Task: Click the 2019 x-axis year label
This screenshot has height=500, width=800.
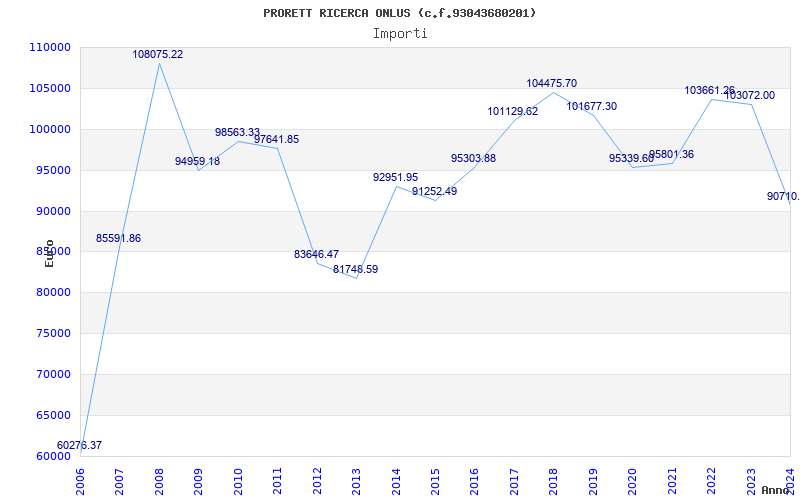Action: pyautogui.click(x=593, y=481)
